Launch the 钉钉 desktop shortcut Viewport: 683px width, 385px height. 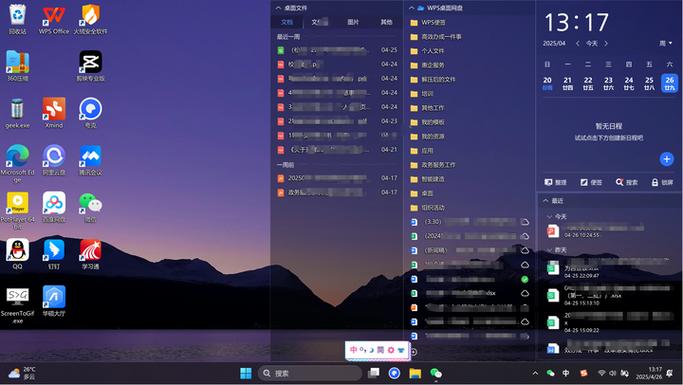[x=54, y=254]
